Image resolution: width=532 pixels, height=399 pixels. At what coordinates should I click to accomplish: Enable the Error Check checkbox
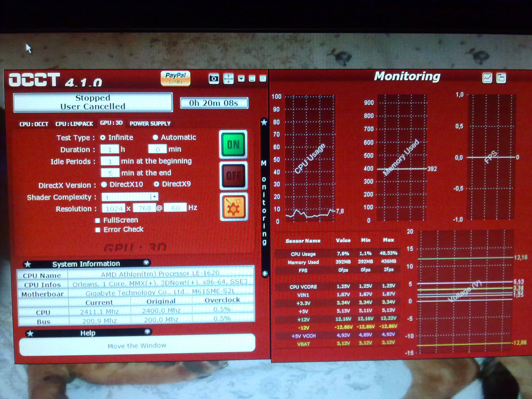coord(98,230)
